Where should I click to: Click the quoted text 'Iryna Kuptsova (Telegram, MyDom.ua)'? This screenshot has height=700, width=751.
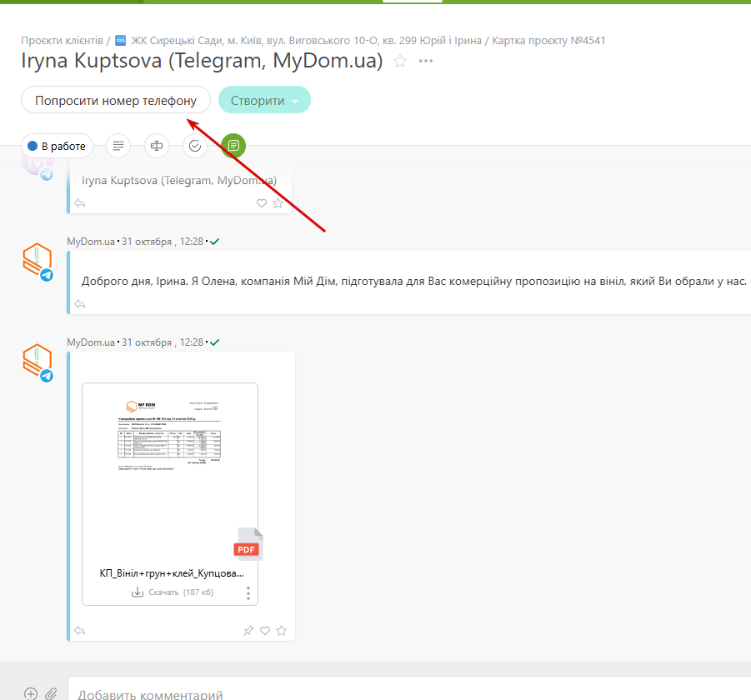point(179,181)
